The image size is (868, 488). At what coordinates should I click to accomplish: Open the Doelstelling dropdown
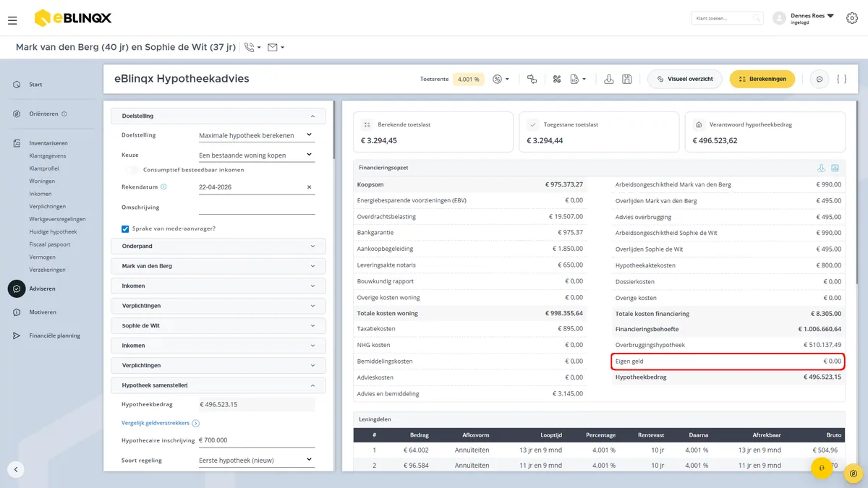pyautogui.click(x=257, y=135)
